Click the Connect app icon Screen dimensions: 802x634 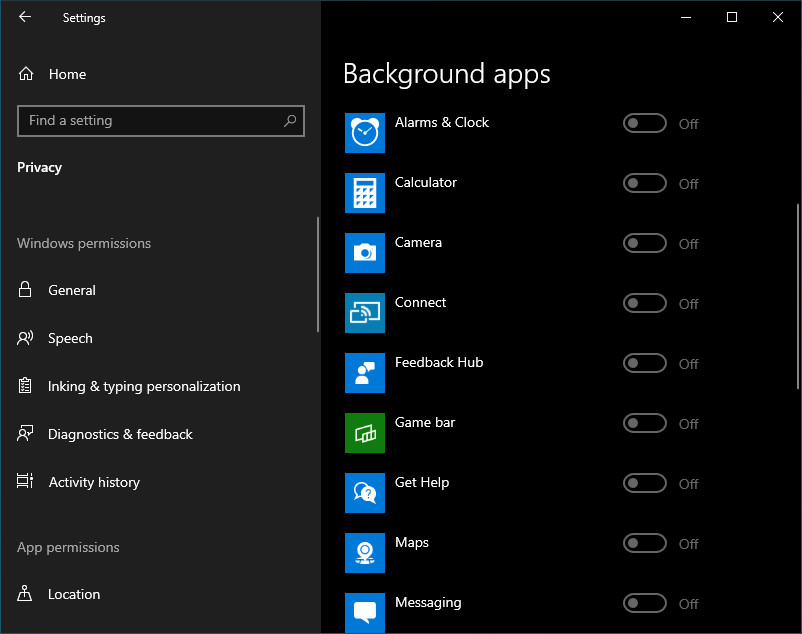click(365, 313)
